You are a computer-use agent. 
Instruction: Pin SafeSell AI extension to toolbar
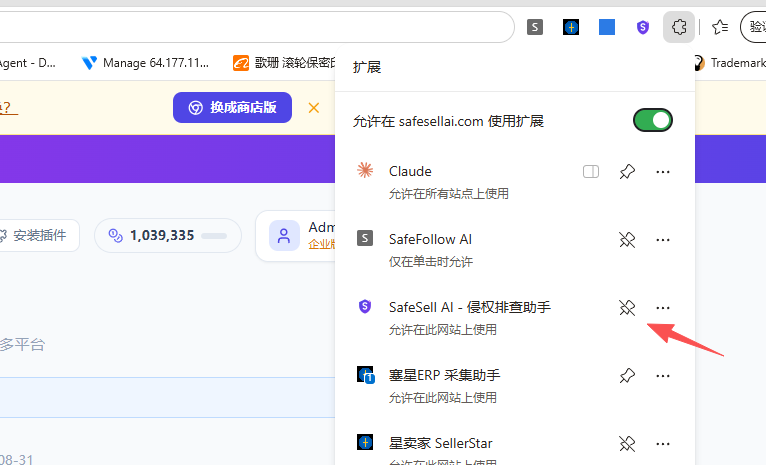pos(627,308)
